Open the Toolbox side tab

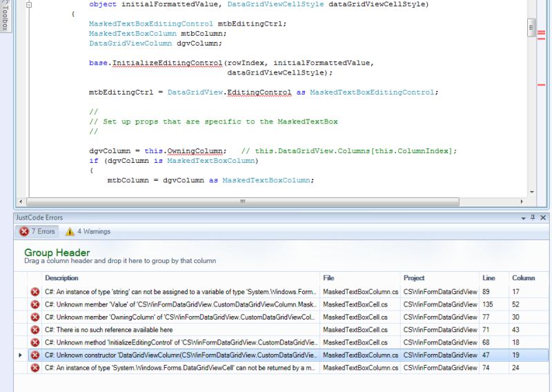pyautogui.click(x=5, y=15)
